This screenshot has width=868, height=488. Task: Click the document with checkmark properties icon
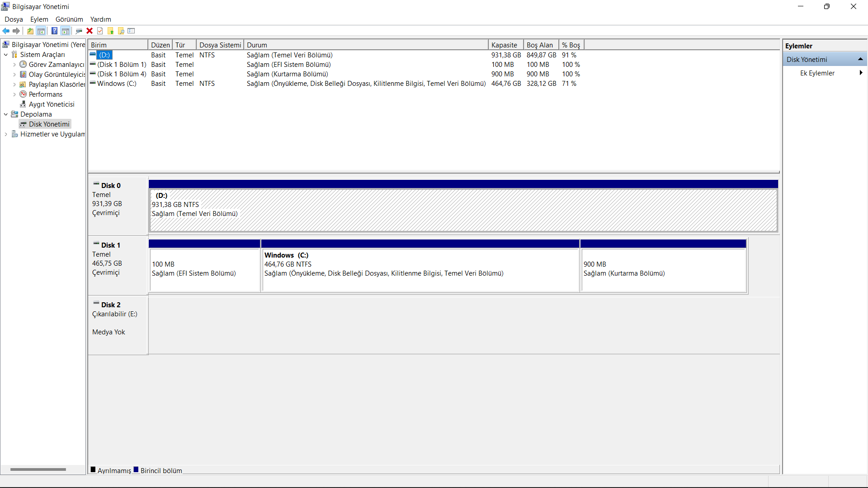coord(100,31)
